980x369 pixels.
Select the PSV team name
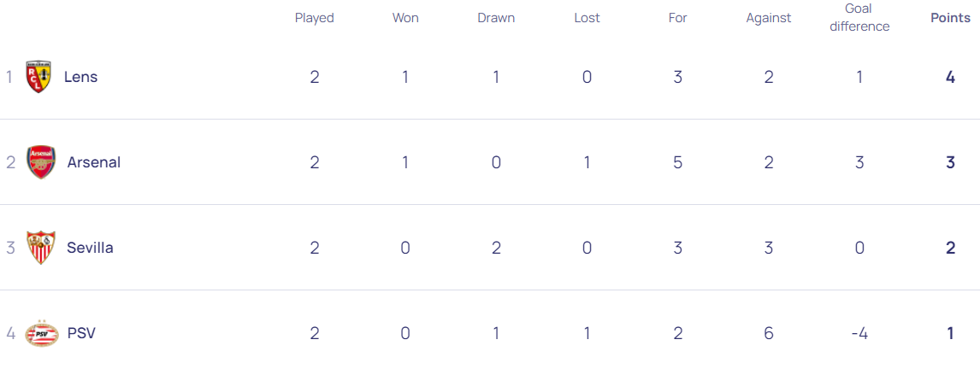81,333
